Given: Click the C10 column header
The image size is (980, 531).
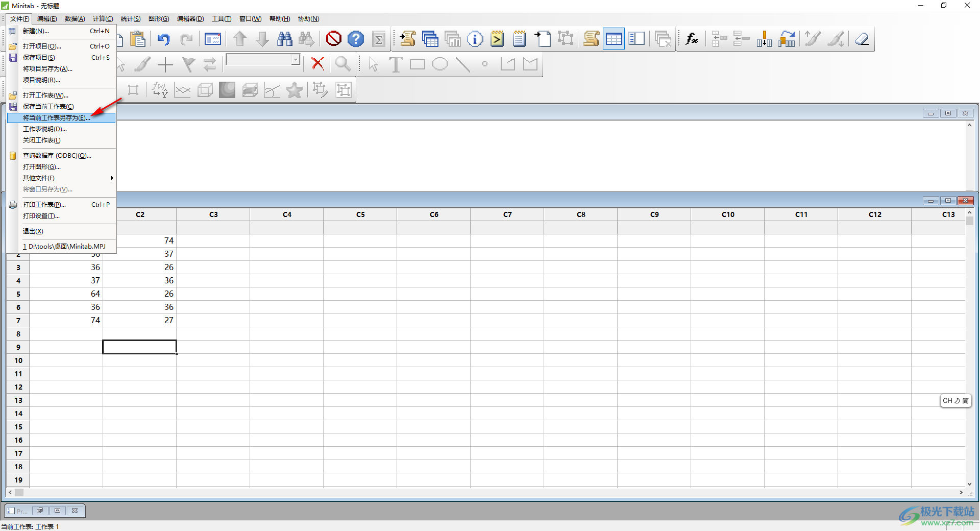Looking at the screenshot, I should pyautogui.click(x=728, y=214).
